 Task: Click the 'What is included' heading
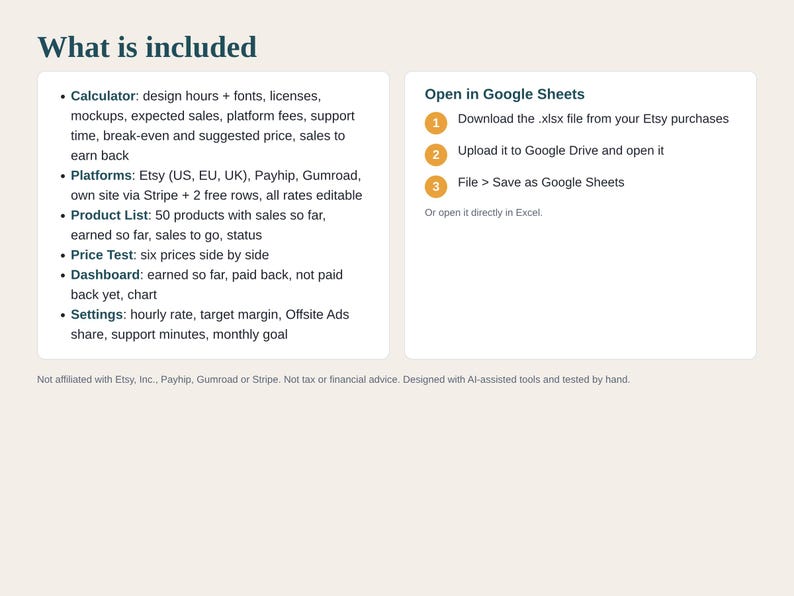(147, 47)
